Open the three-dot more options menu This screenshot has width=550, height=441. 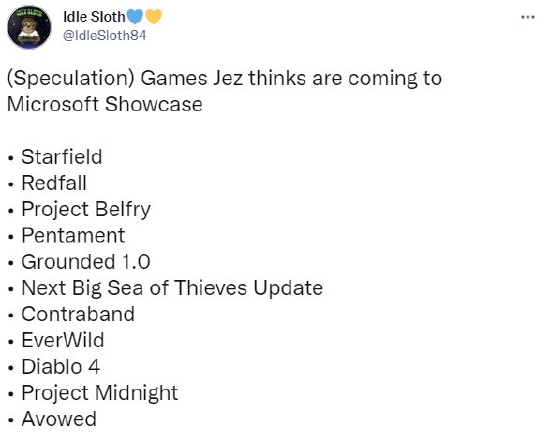(x=528, y=17)
